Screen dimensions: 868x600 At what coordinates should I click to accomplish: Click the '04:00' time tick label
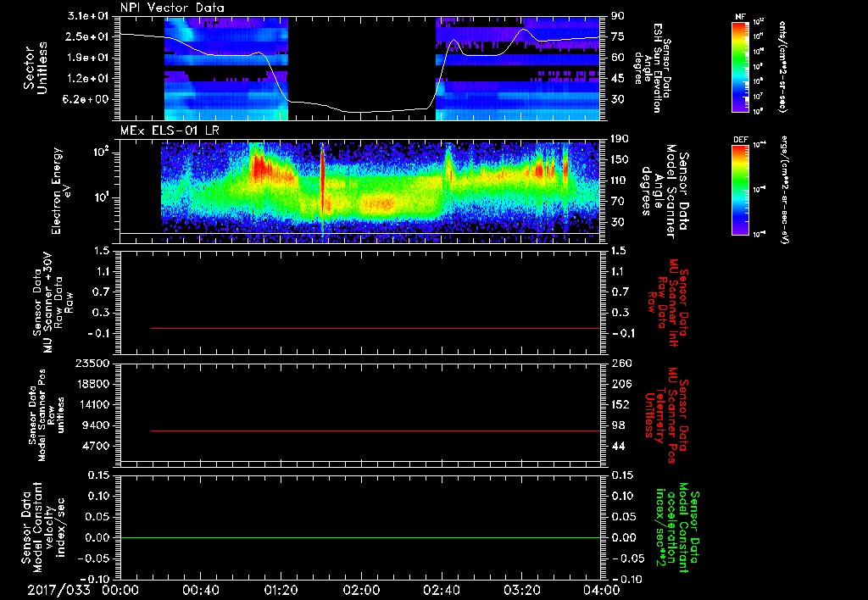tap(602, 590)
